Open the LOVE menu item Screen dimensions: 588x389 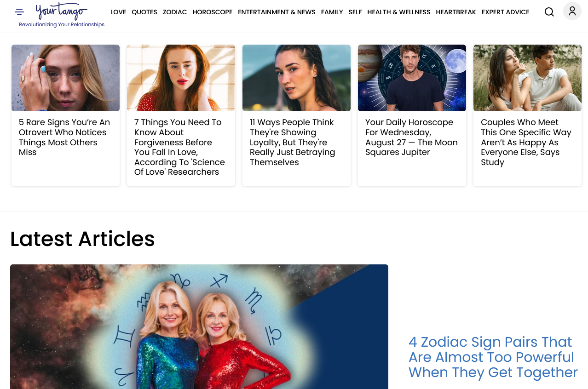pos(118,12)
